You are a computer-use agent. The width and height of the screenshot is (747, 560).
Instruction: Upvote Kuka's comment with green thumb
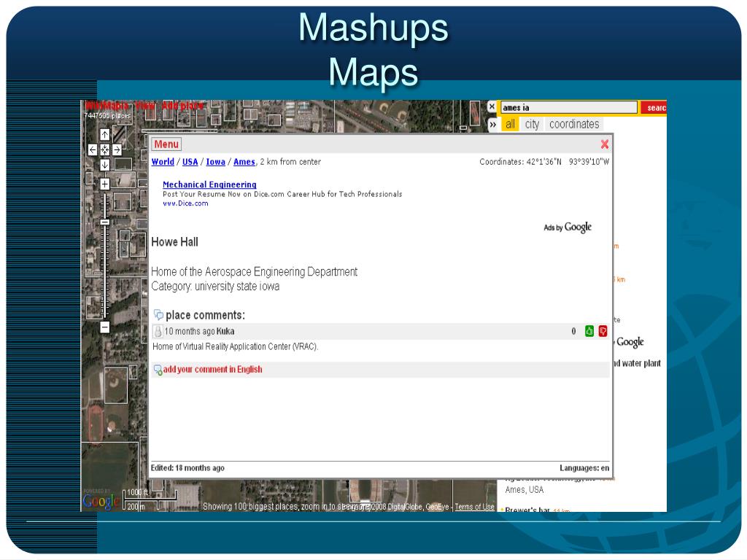tap(589, 331)
